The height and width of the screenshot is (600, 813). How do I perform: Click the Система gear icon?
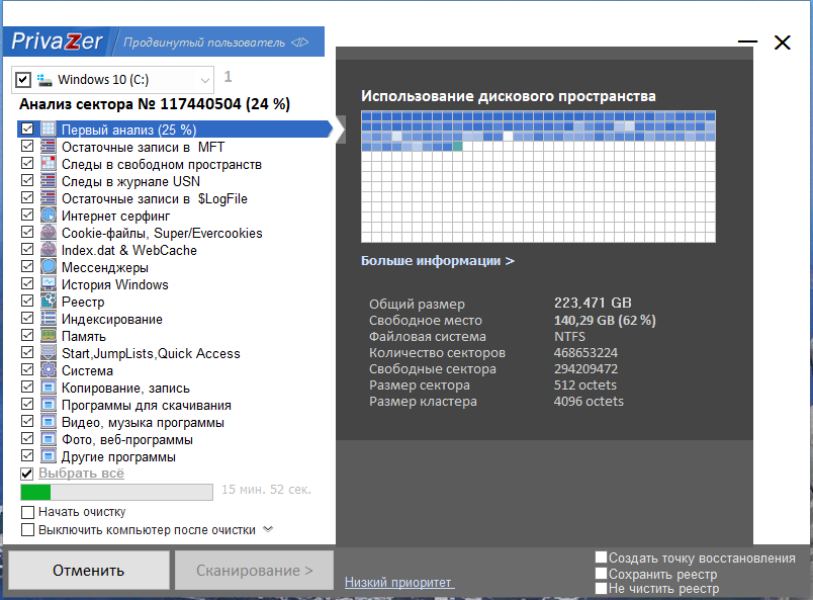48,370
